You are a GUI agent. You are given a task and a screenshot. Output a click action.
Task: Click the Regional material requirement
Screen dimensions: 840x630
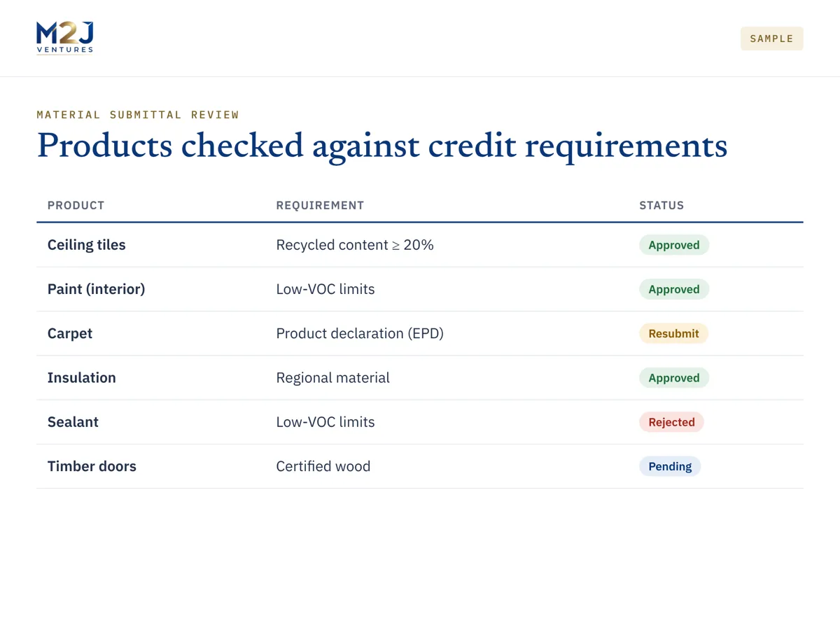[x=333, y=378]
